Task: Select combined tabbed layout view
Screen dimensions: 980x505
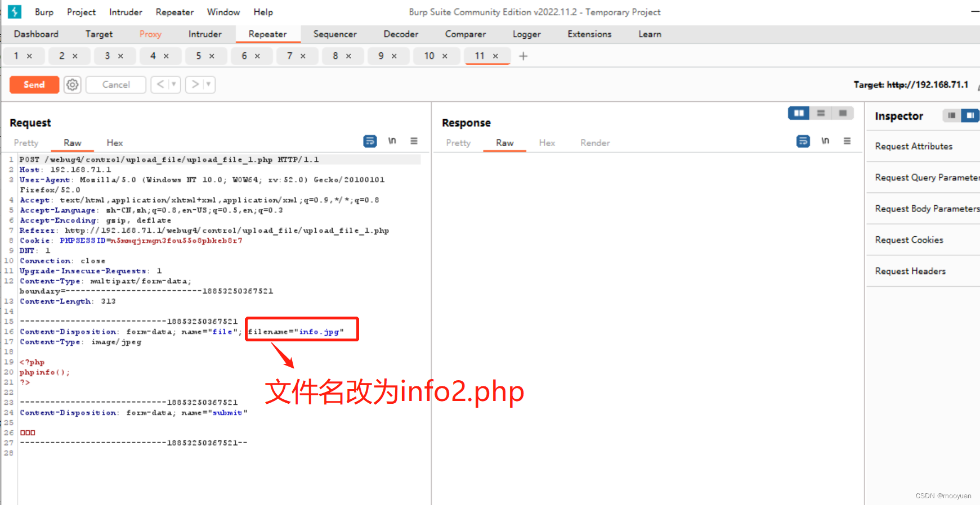Action: [843, 113]
